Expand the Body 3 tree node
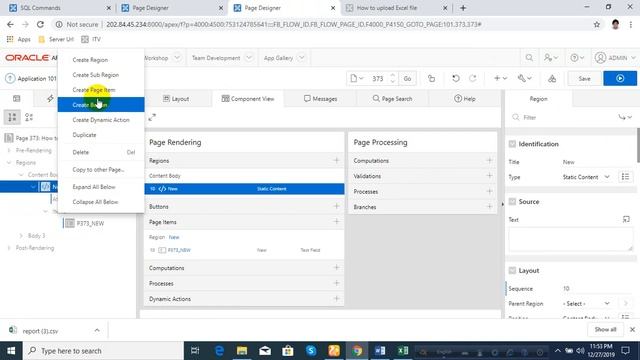 tap(21, 236)
